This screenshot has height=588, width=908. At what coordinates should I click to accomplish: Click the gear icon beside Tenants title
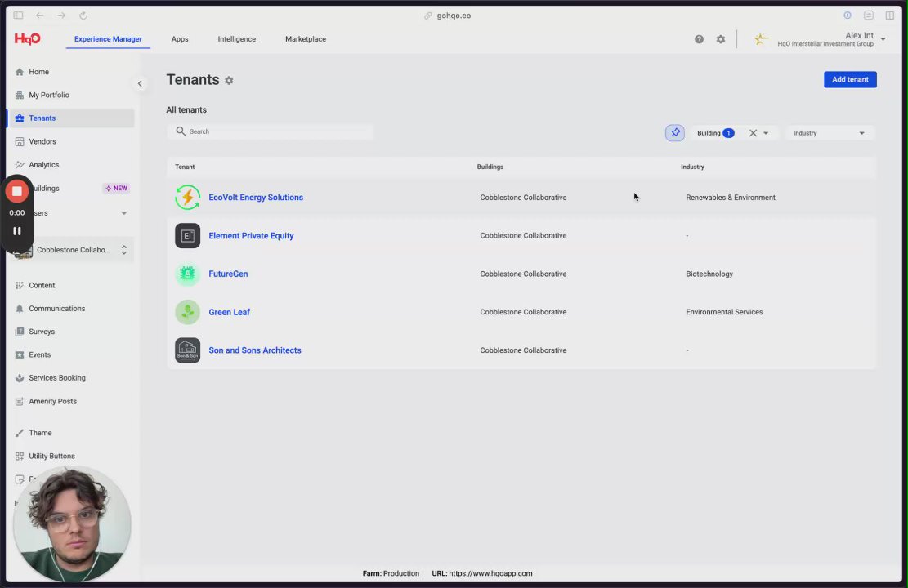(x=229, y=81)
